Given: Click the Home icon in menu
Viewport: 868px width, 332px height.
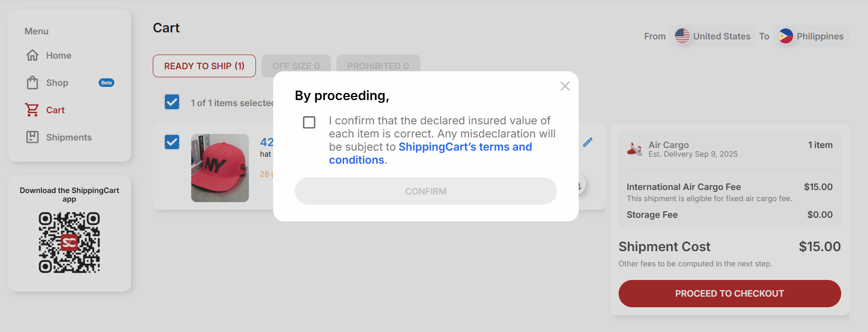Looking at the screenshot, I should (32, 55).
